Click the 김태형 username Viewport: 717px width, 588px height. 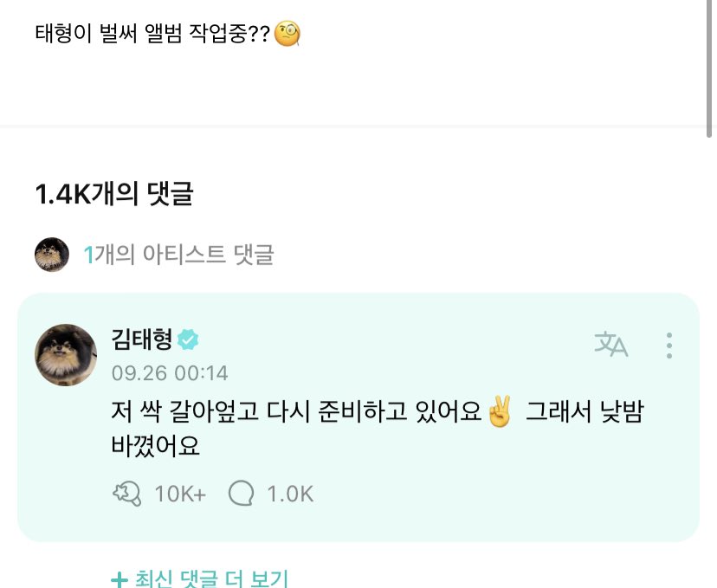pos(142,339)
